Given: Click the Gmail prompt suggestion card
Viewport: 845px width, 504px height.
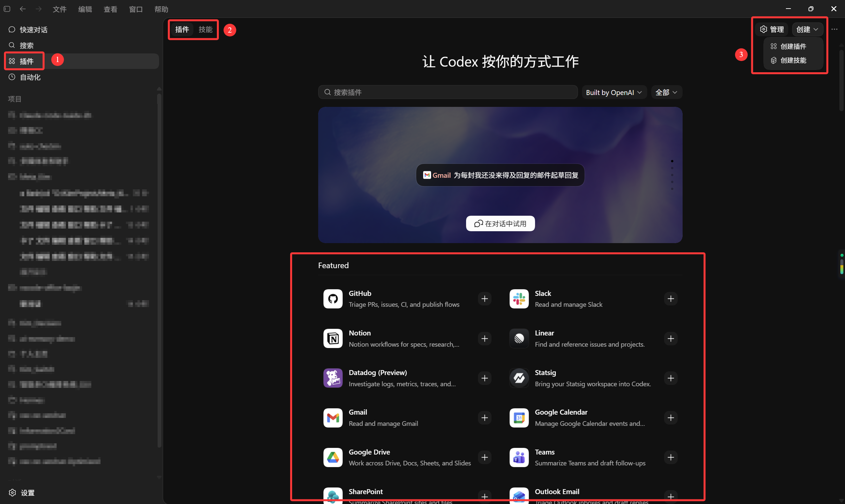Looking at the screenshot, I should (x=500, y=175).
